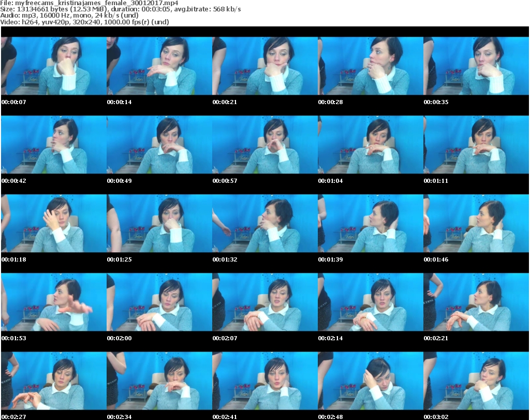530x420 pixels.
Task: Select the thumbnail frame at 00:02:07
Action: tap(265, 302)
